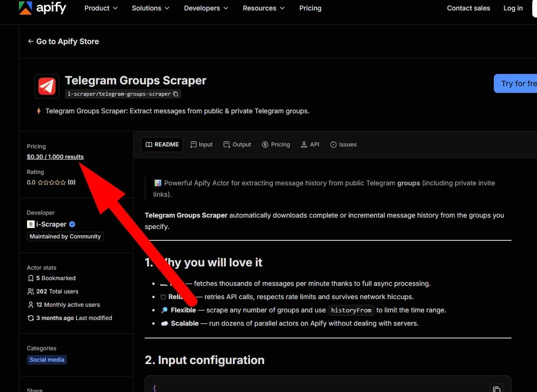Click the Apify logo

[x=43, y=8]
